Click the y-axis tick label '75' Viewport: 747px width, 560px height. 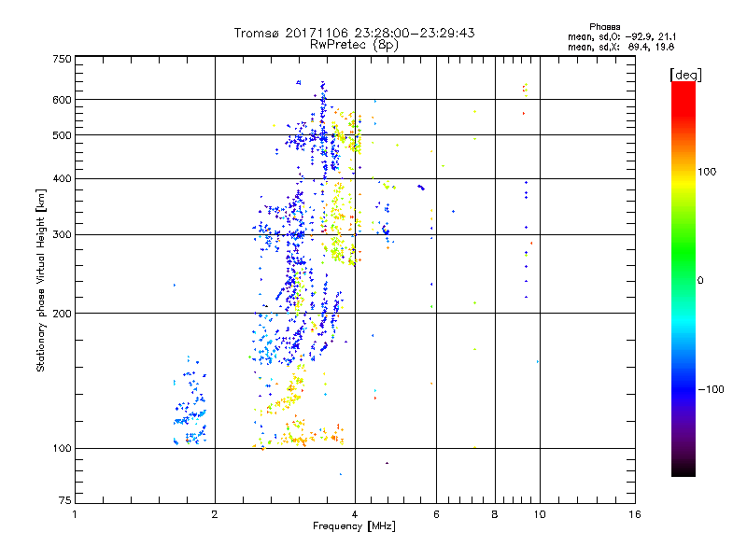(x=65, y=500)
